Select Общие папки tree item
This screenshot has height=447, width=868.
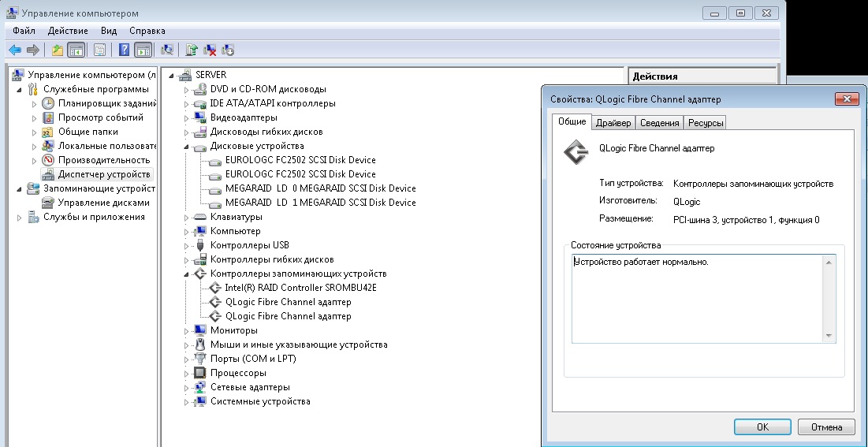click(88, 132)
